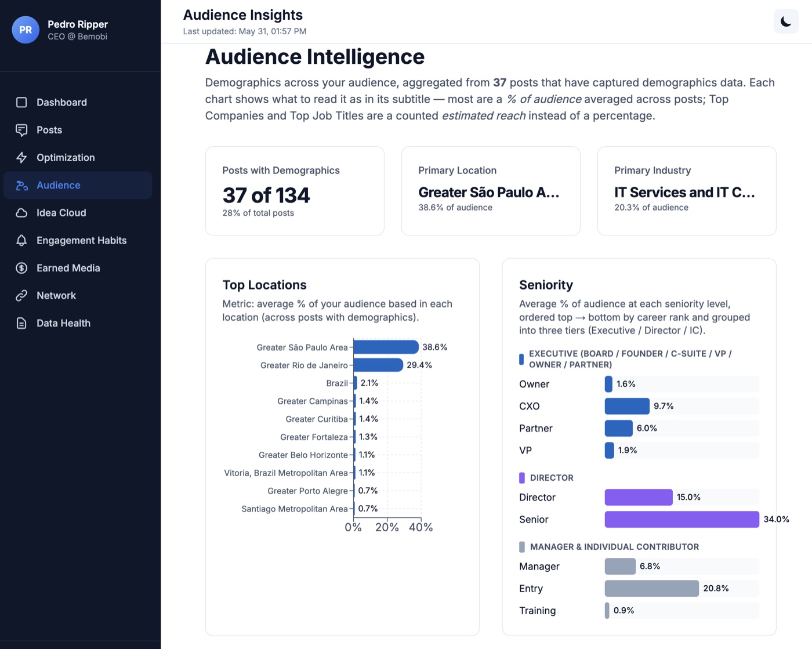Click the Greater São Paulo Area bar
The height and width of the screenshot is (649, 812).
(386, 347)
